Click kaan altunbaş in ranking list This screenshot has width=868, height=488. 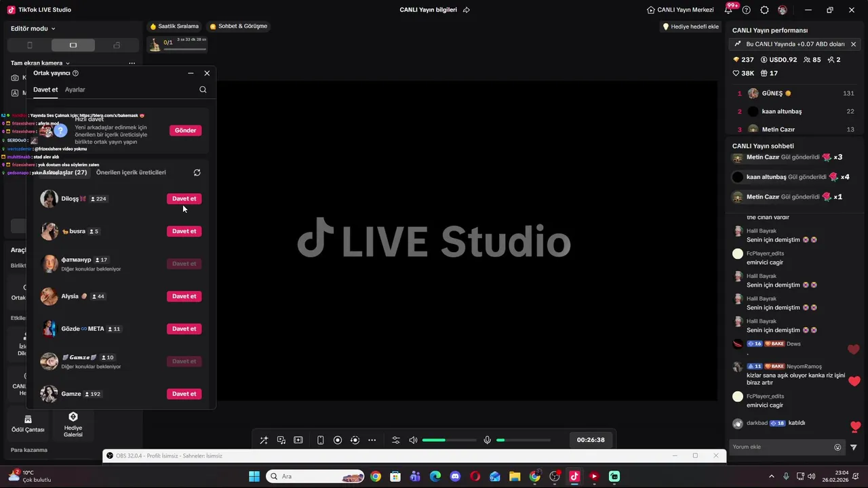click(795, 111)
